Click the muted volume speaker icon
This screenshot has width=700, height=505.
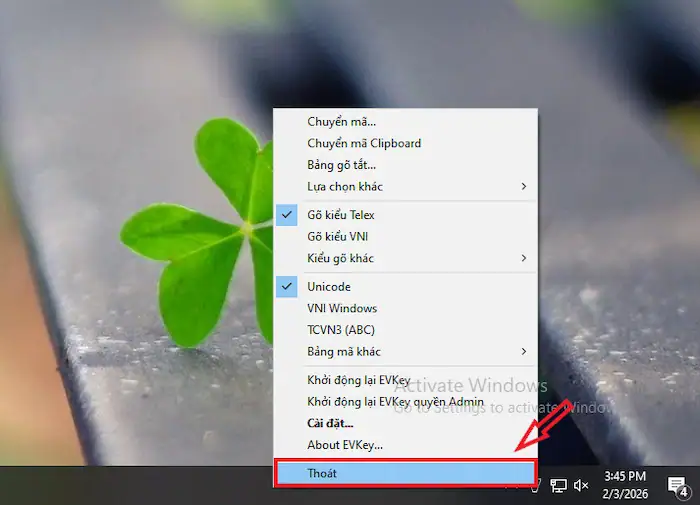click(x=581, y=486)
